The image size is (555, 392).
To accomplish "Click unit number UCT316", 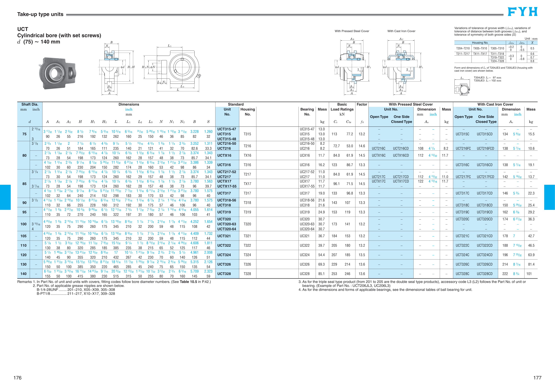I will [x=224, y=165].
